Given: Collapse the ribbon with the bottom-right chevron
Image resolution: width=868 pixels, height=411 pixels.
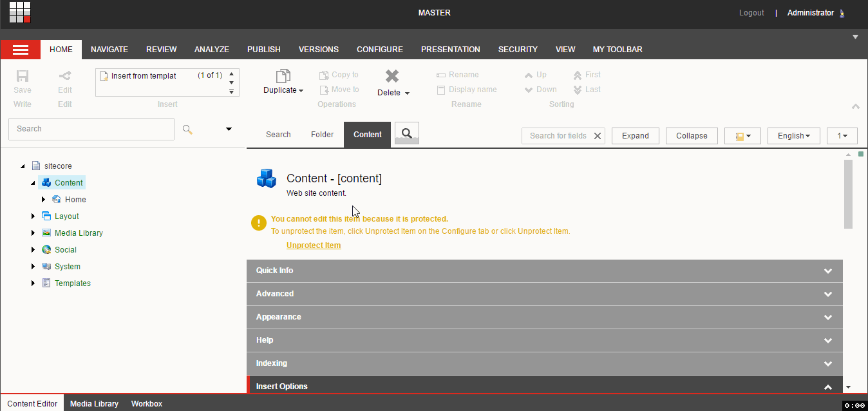Looking at the screenshot, I should click(x=856, y=106).
